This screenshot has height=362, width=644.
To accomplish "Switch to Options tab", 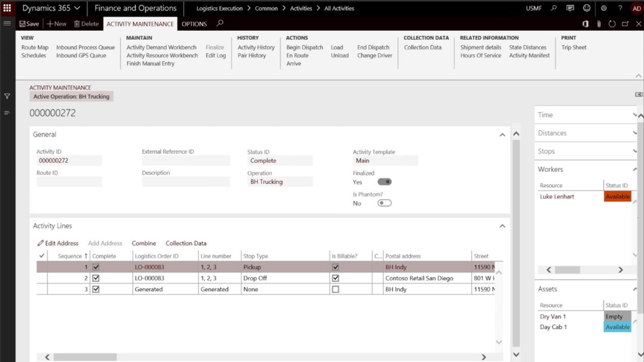I will pyautogui.click(x=194, y=24).
